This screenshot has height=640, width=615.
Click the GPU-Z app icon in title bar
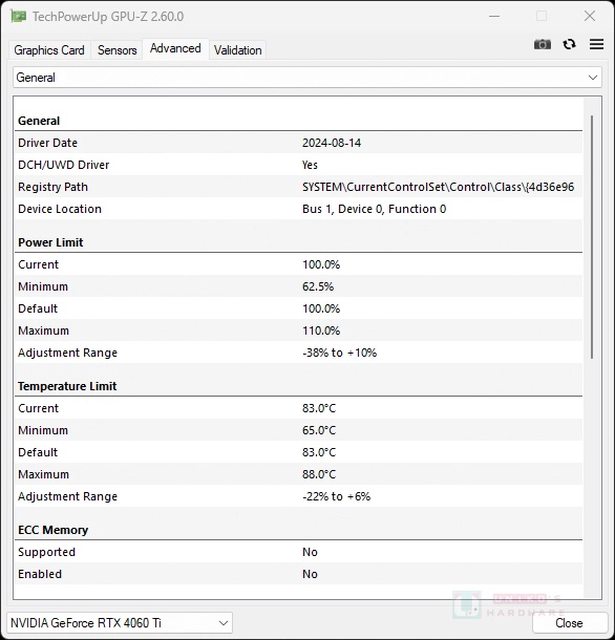[17, 17]
